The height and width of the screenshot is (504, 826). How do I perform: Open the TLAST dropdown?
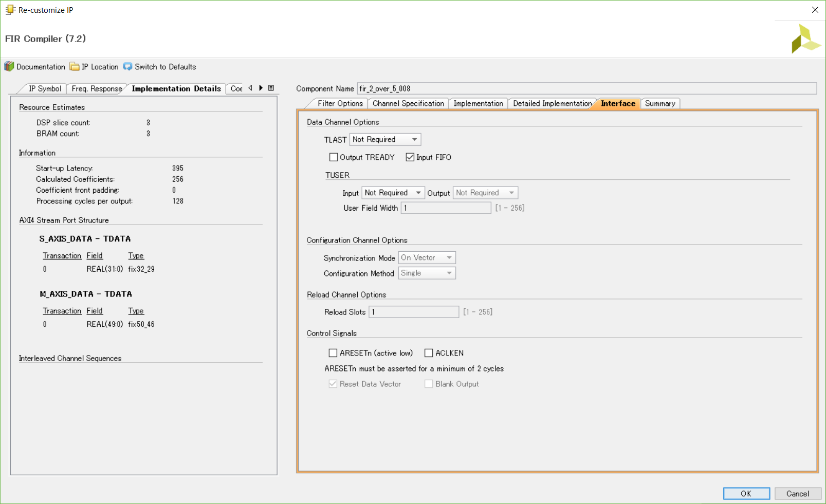pos(386,139)
